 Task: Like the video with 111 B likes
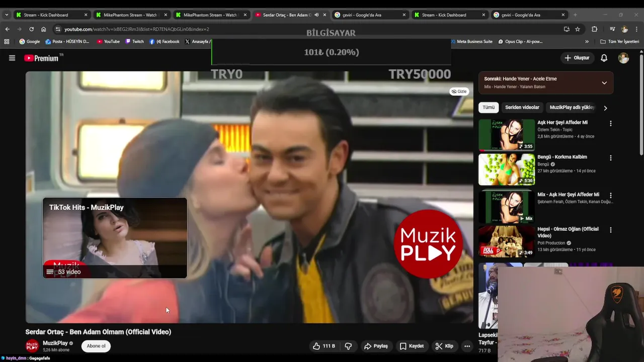324,346
